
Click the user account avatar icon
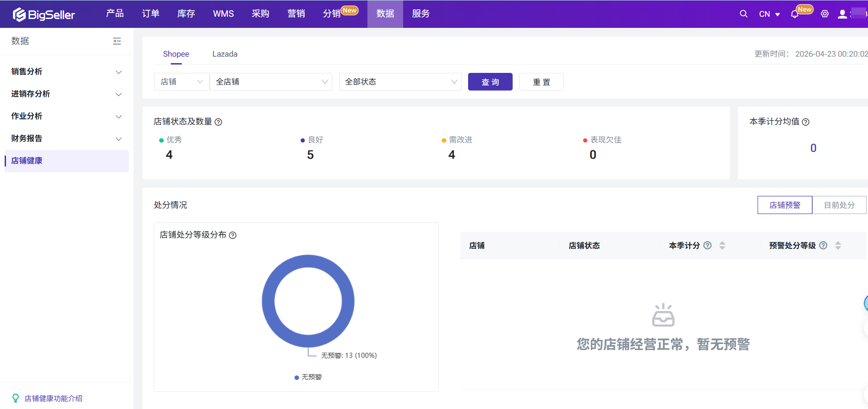click(842, 14)
